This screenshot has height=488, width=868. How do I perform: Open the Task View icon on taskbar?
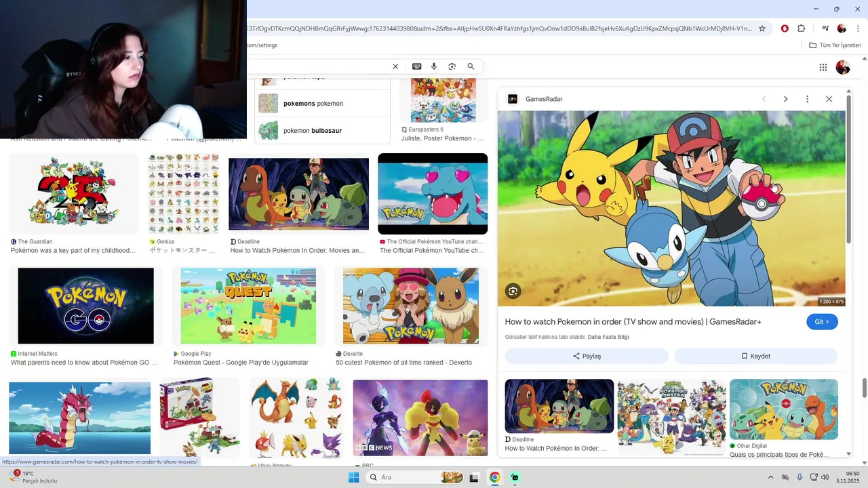click(x=474, y=477)
